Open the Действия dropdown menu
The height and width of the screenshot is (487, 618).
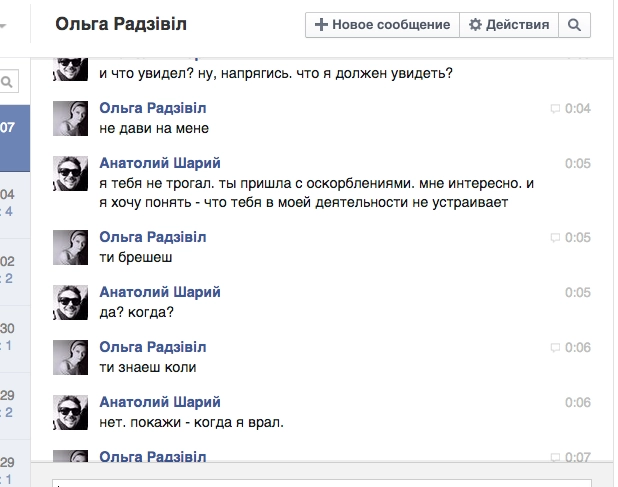point(509,25)
